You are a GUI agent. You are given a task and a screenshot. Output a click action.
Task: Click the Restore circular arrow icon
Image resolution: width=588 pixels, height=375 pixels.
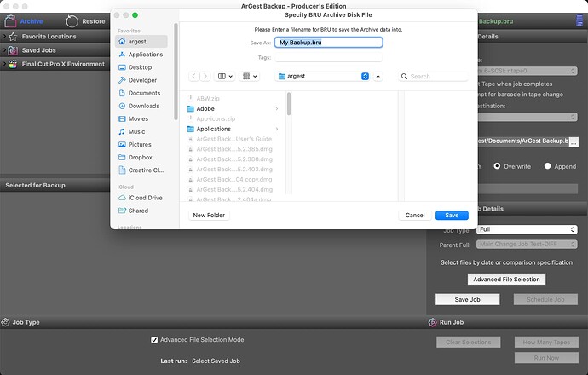[72, 21]
